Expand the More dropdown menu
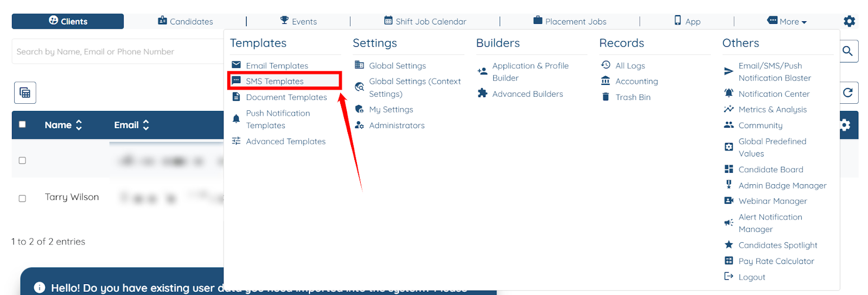This screenshot has width=868, height=295. tap(788, 21)
